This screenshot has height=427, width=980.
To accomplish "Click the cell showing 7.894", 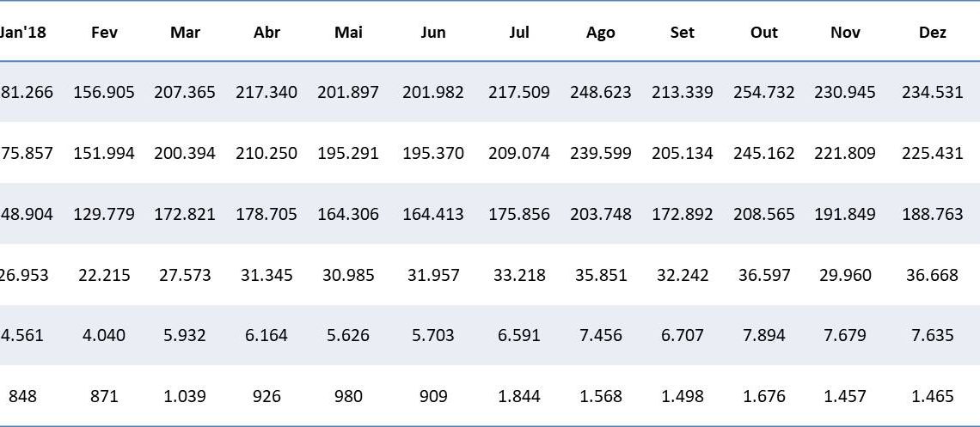I will (763, 335).
